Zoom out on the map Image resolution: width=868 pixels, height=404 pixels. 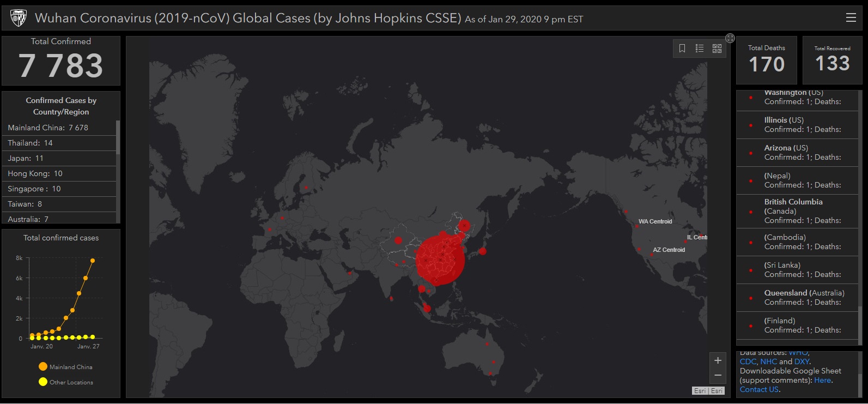[x=718, y=375]
